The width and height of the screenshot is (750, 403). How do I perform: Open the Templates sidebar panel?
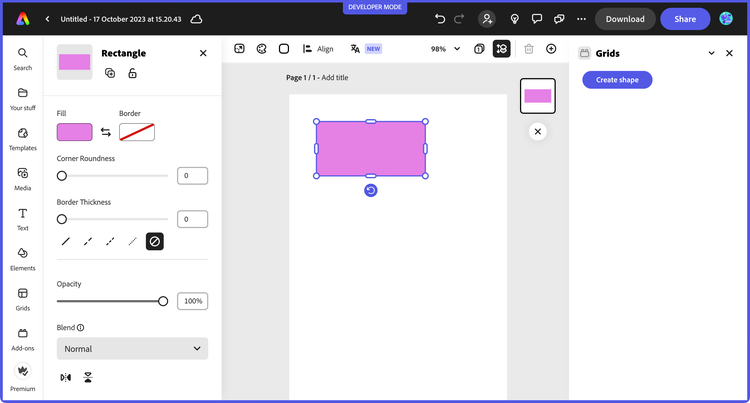tap(22, 138)
